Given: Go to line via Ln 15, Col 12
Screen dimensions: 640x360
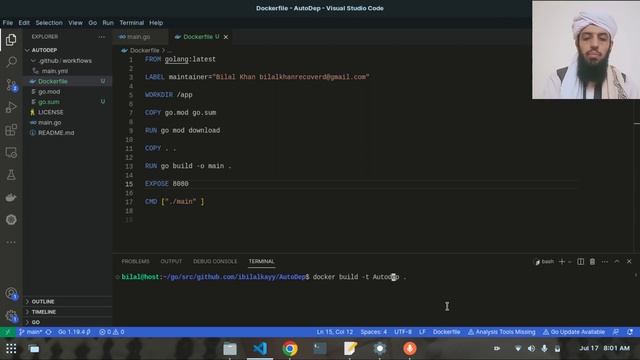Looking at the screenshot, I should click(x=335, y=332).
